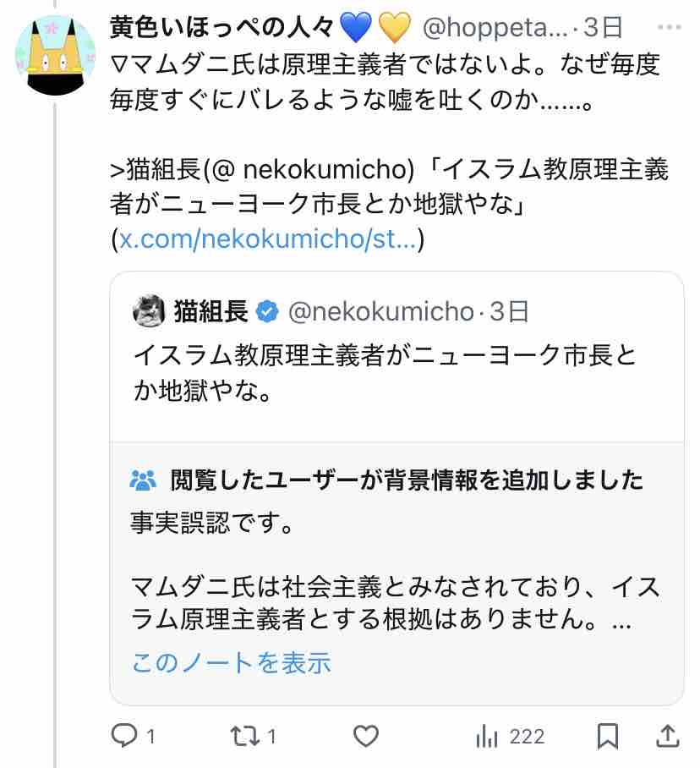The image size is (700, 768).
Task: Click 猫組長 cat avatar in quoted tweet
Action: pyautogui.click(x=149, y=311)
